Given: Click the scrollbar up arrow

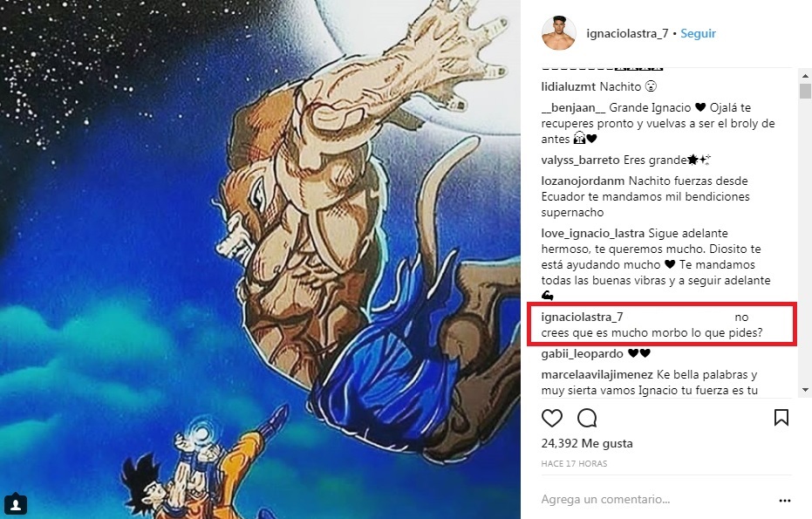Looking at the screenshot, I should click(805, 76).
